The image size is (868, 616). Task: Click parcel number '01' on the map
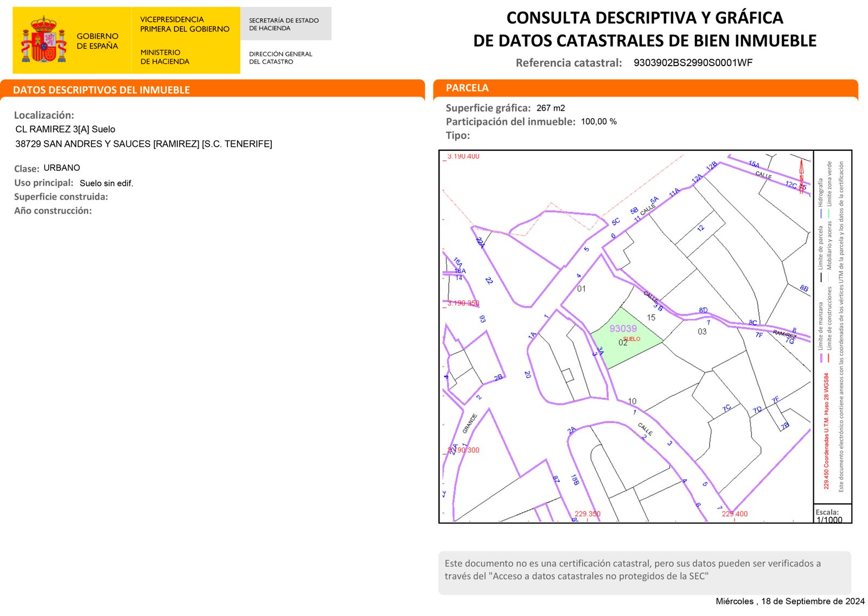(x=581, y=289)
